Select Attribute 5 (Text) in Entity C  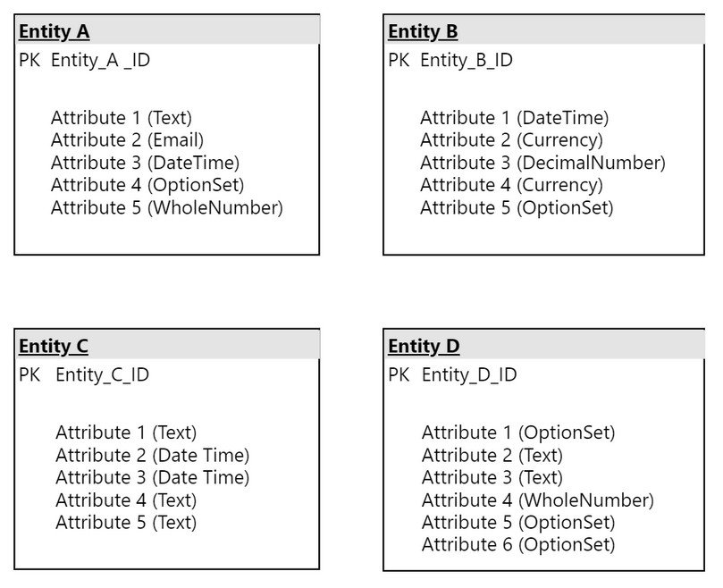click(126, 523)
